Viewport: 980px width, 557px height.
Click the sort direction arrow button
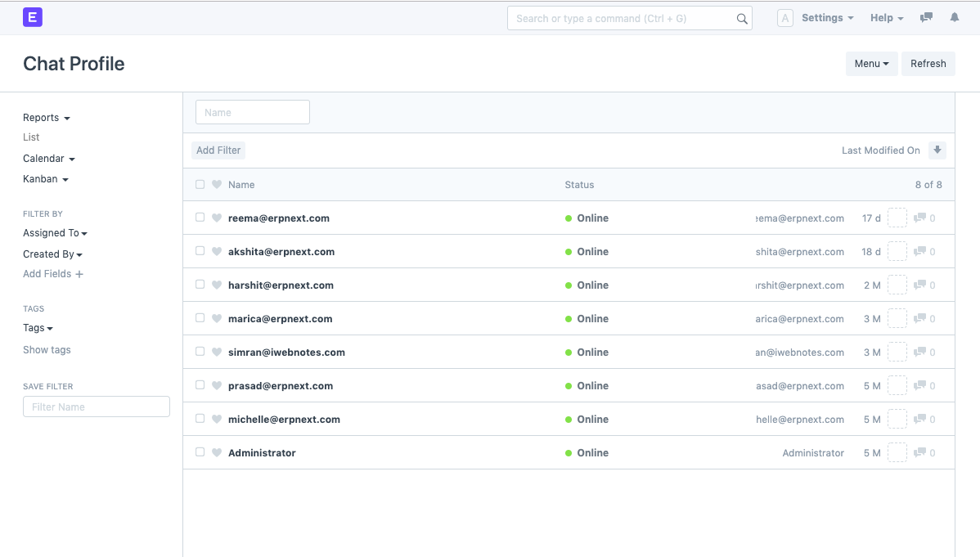tap(937, 150)
